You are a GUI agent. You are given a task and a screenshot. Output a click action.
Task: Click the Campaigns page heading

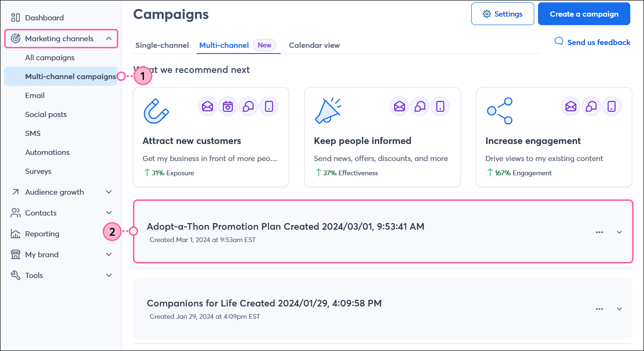171,14
